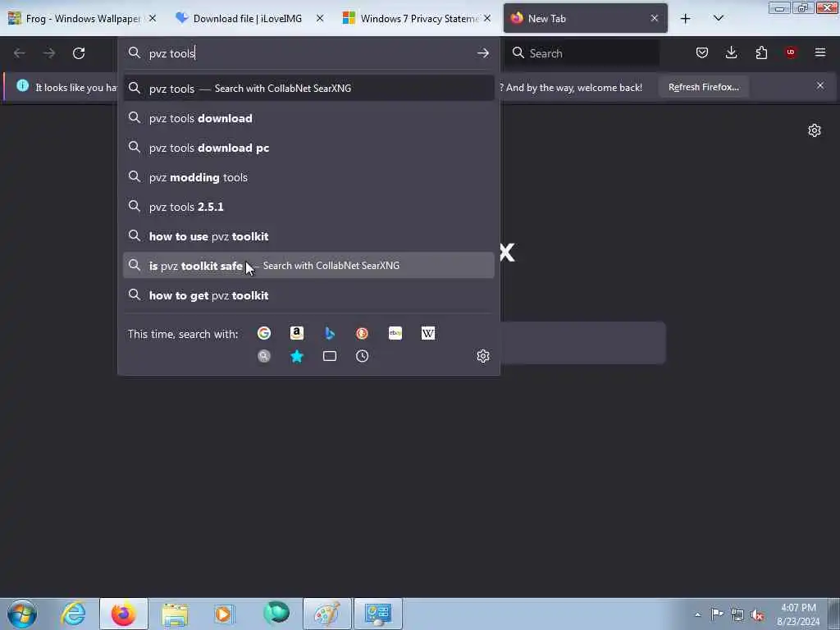Screen dimensions: 840x630
Task: Open the uBlock Origin extension icon
Action: pyautogui.click(x=791, y=52)
